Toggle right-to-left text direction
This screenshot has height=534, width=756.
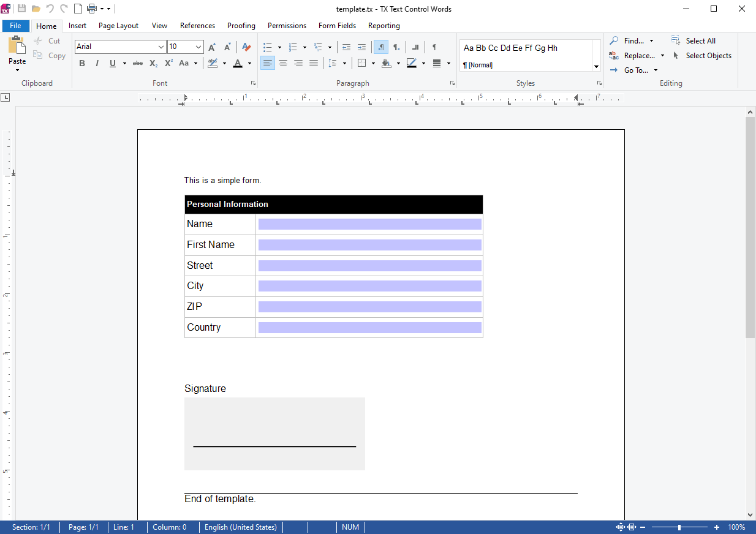tap(396, 47)
